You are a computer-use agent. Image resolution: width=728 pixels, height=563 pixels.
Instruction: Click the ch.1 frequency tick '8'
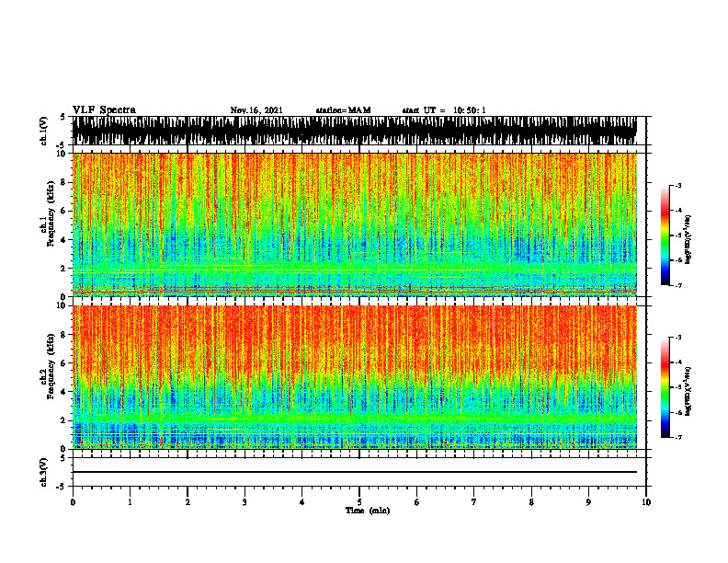(x=63, y=182)
